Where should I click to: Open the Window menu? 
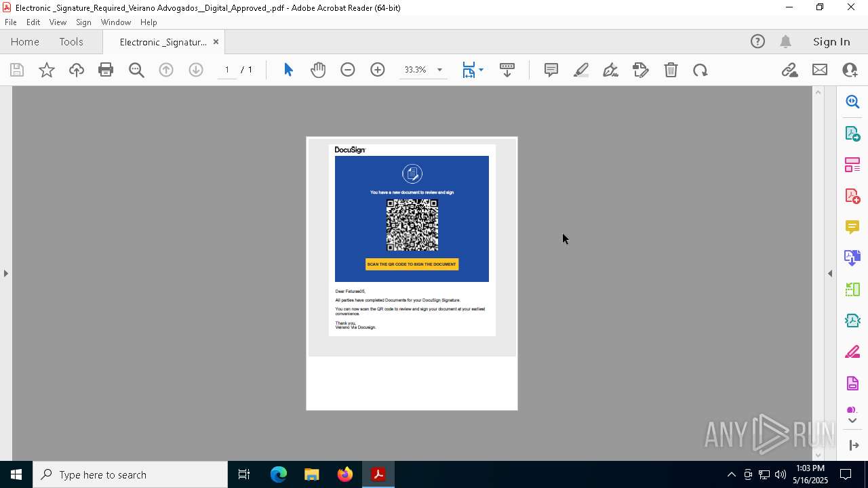116,22
